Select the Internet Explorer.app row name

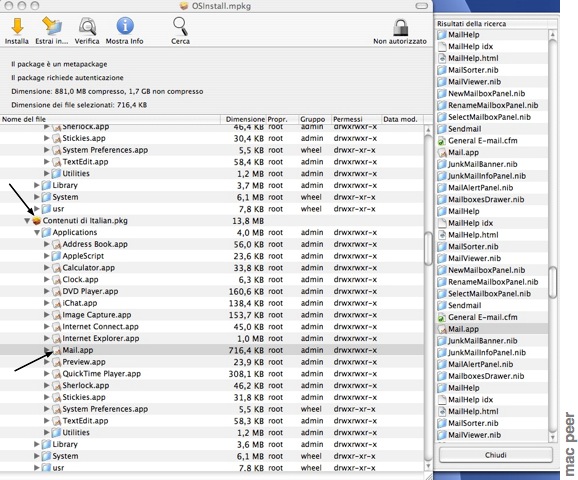101,338
